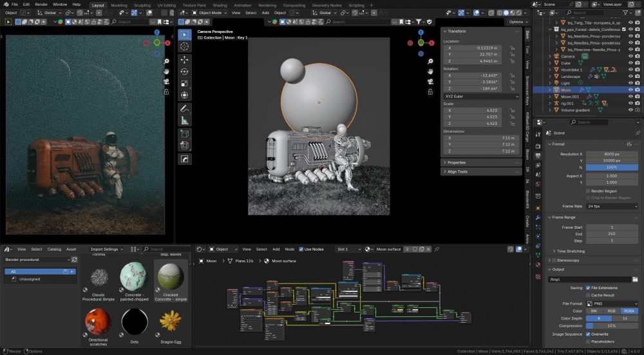
Task: Click zoom magnifier icon in main viewport
Action: 430,61
